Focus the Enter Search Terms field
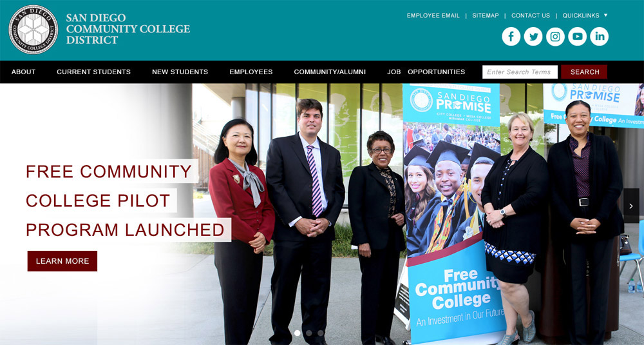644x345 pixels. [x=520, y=72]
